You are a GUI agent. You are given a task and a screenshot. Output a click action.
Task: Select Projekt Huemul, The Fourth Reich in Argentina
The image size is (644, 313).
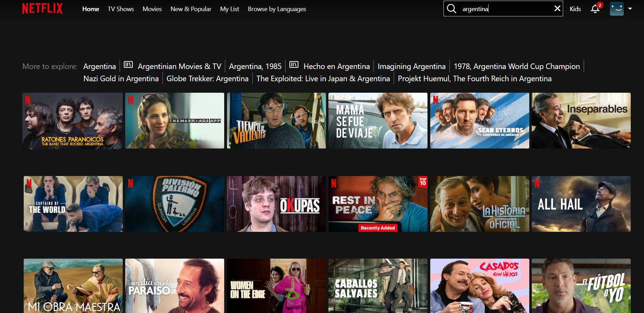pos(475,79)
